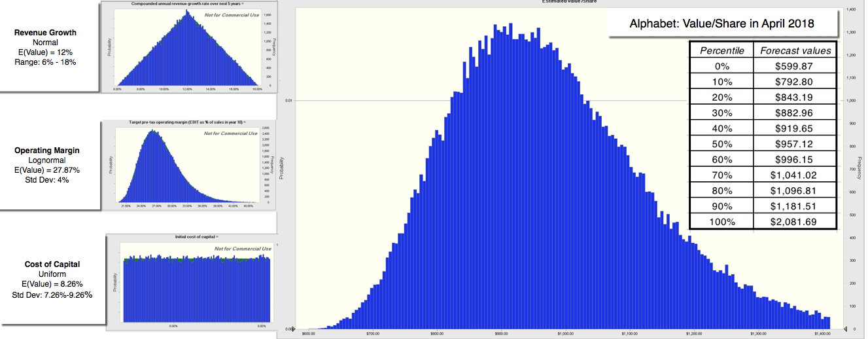868x339 pixels.
Task: Click the $1,200.00 main chart axis label
Action: (x=694, y=334)
